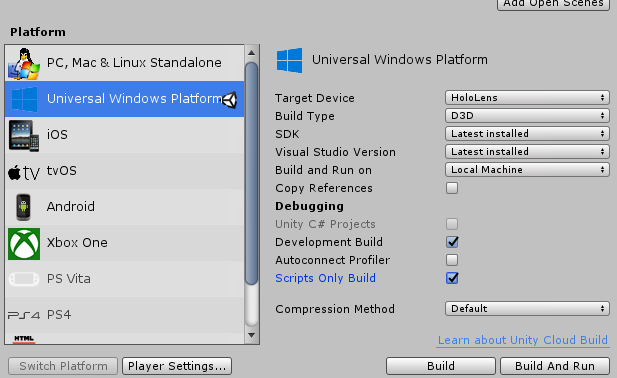Viewport: 617px width, 378px height.
Task: Click the Switch Platform button
Action: point(63,366)
